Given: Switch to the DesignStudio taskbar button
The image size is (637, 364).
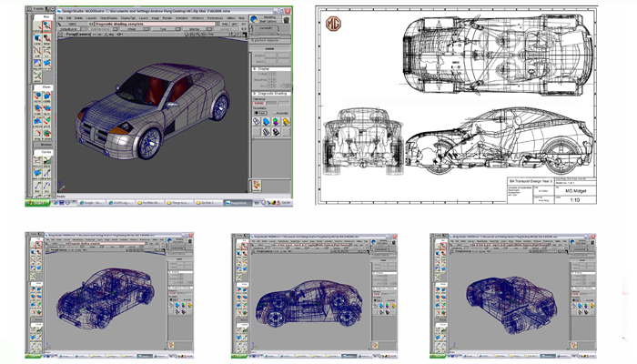Looking at the screenshot, I should 238,202.
